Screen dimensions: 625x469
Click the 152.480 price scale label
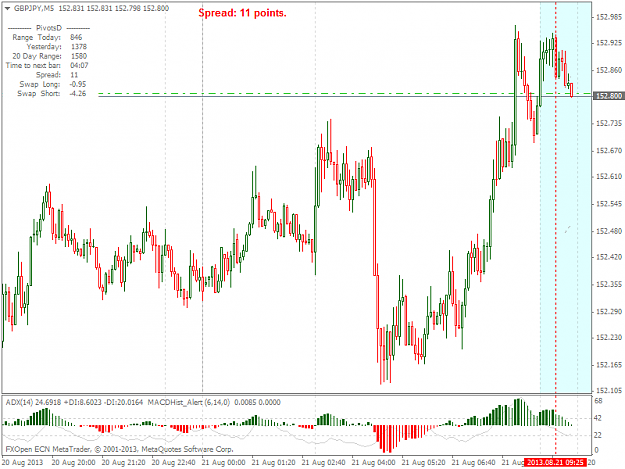click(608, 231)
